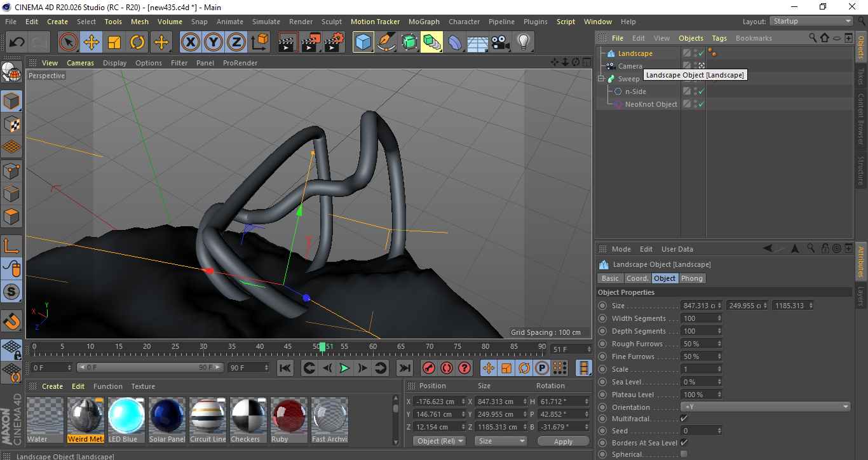
Task: Open the Layers side tab
Action: tap(861, 297)
